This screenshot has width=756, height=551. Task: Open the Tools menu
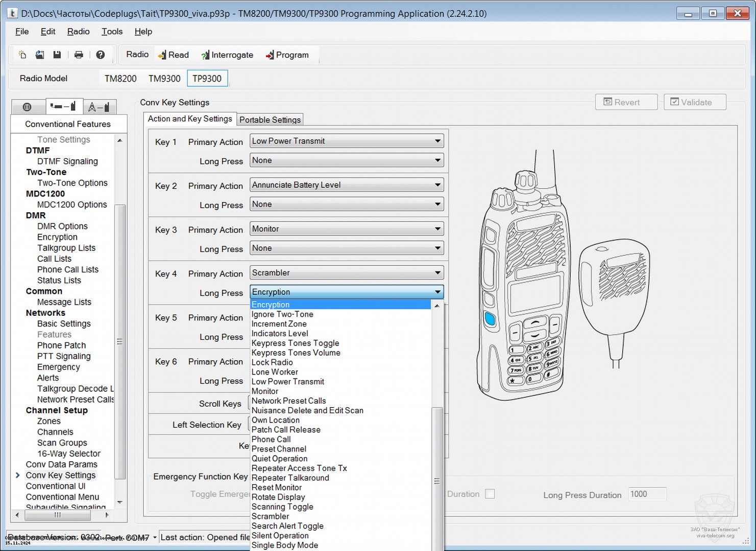[x=112, y=32]
